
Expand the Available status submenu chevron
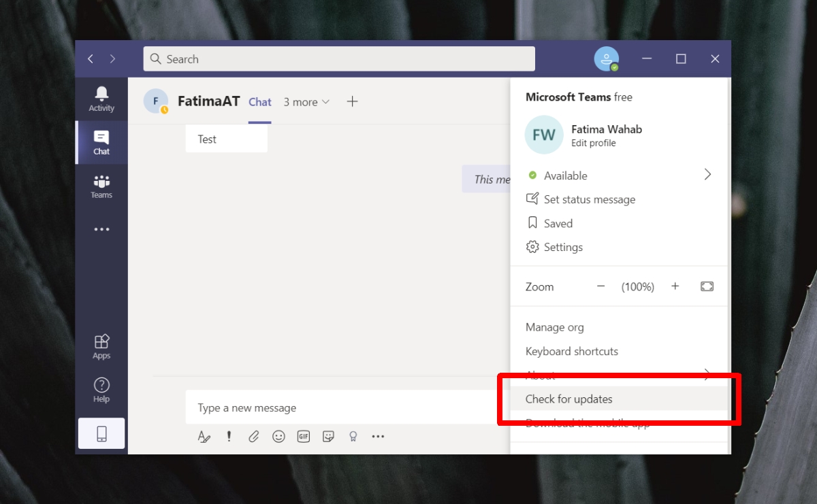[707, 175]
